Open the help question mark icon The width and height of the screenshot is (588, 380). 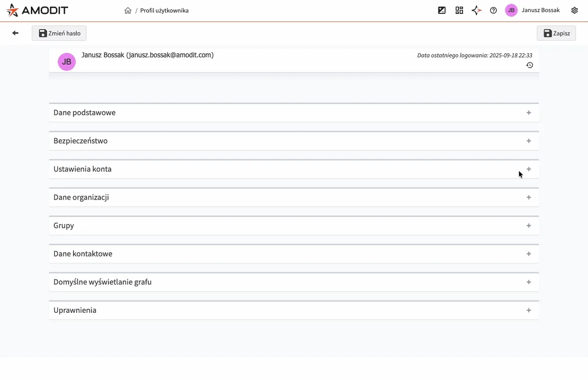click(494, 10)
